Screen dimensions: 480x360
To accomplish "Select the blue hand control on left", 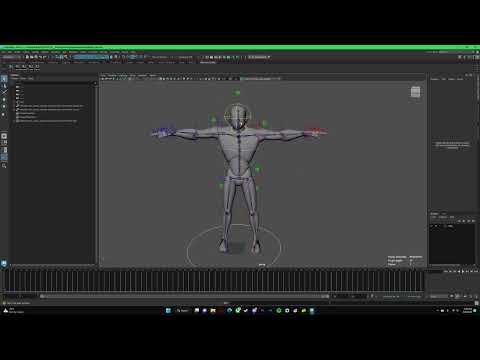I will pos(163,132).
